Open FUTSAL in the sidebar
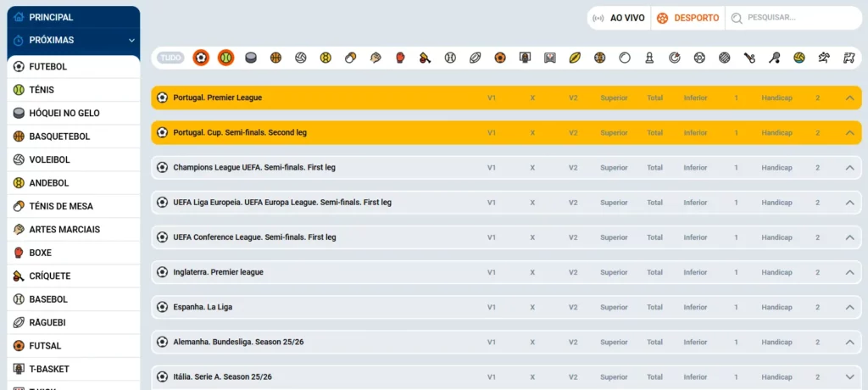This screenshot has height=390, width=868. click(73, 346)
